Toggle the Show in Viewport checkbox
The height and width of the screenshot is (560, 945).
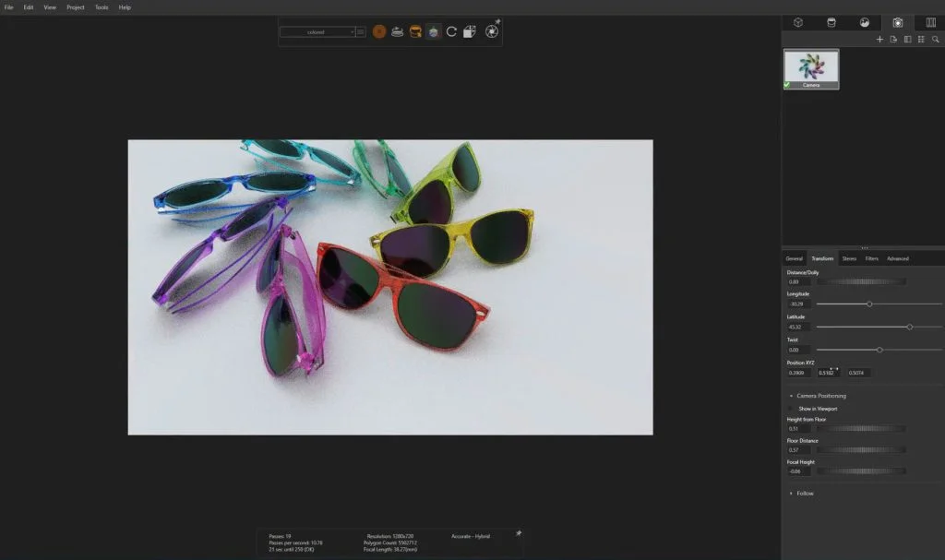792,409
